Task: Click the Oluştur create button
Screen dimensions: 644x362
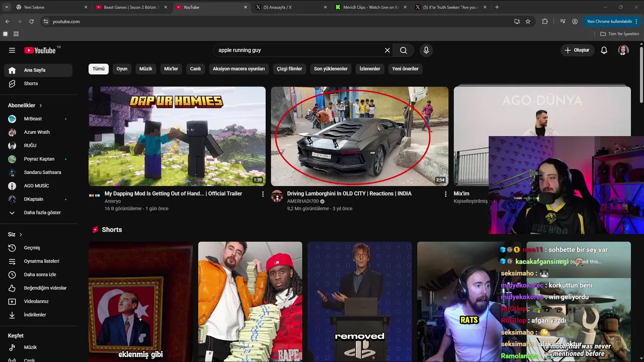Action: click(577, 50)
